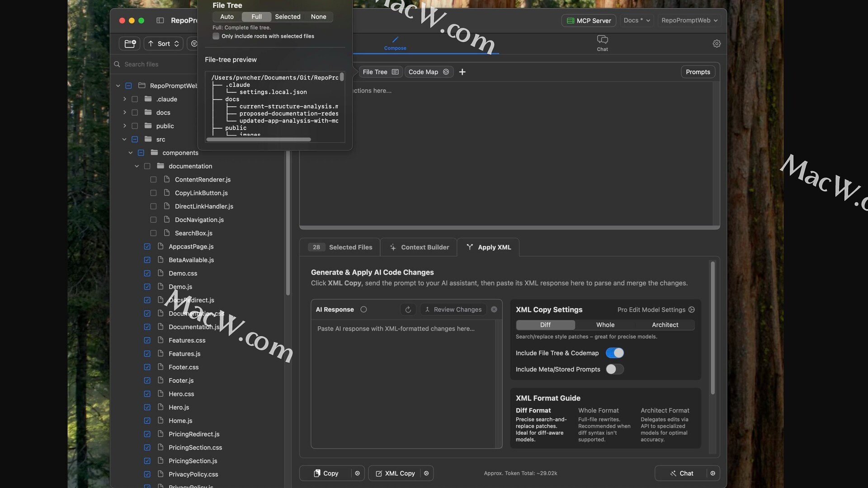Toggle Include File Tree & Codemap switch
868x488 pixels.
click(x=614, y=353)
